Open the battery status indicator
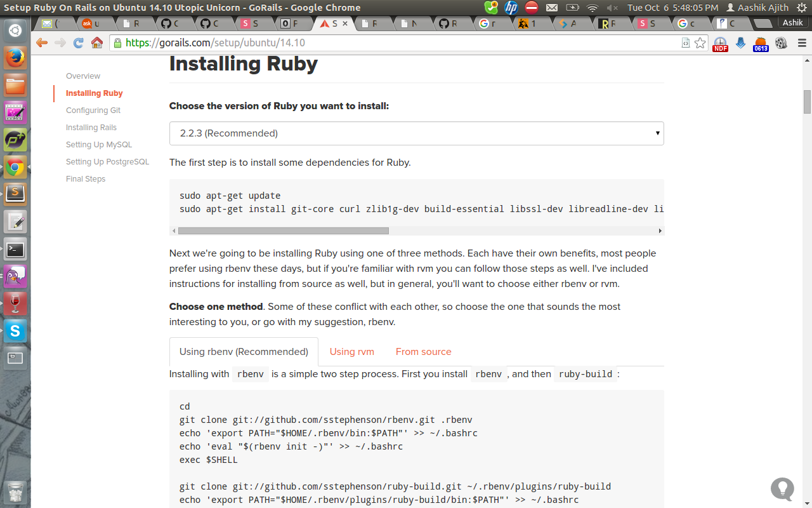The width and height of the screenshot is (812, 508). pyautogui.click(x=572, y=8)
